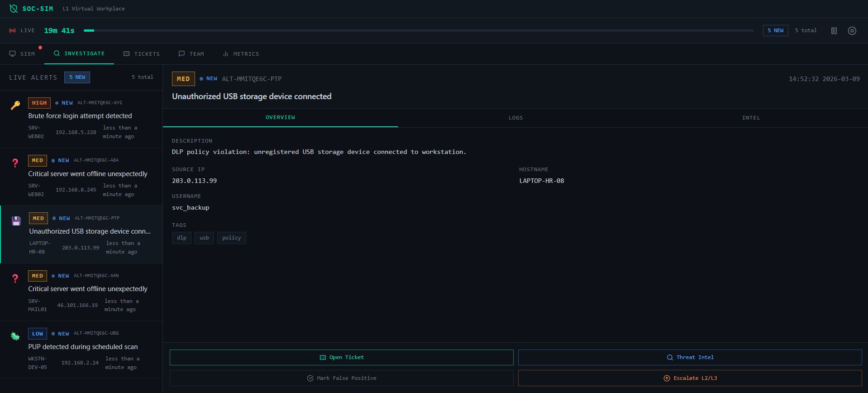Switch to the Tickets tab
This screenshot has width=868, height=393.
tap(142, 54)
